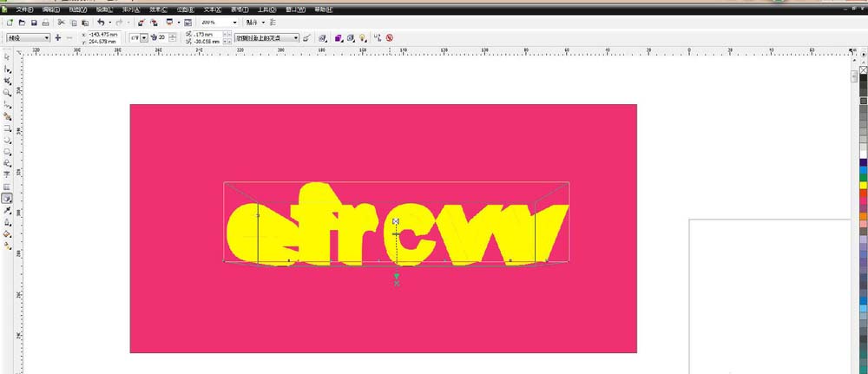Pick the yellow swatch in color palette
Image resolution: width=868 pixels, height=374 pixels.
pos(863,185)
